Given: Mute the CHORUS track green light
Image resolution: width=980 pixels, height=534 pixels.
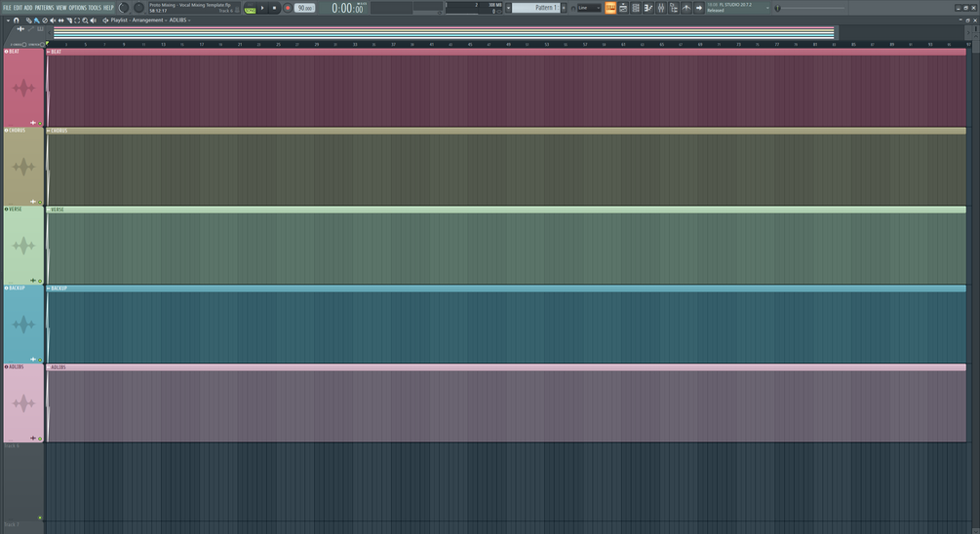Looking at the screenshot, I should [x=40, y=202].
